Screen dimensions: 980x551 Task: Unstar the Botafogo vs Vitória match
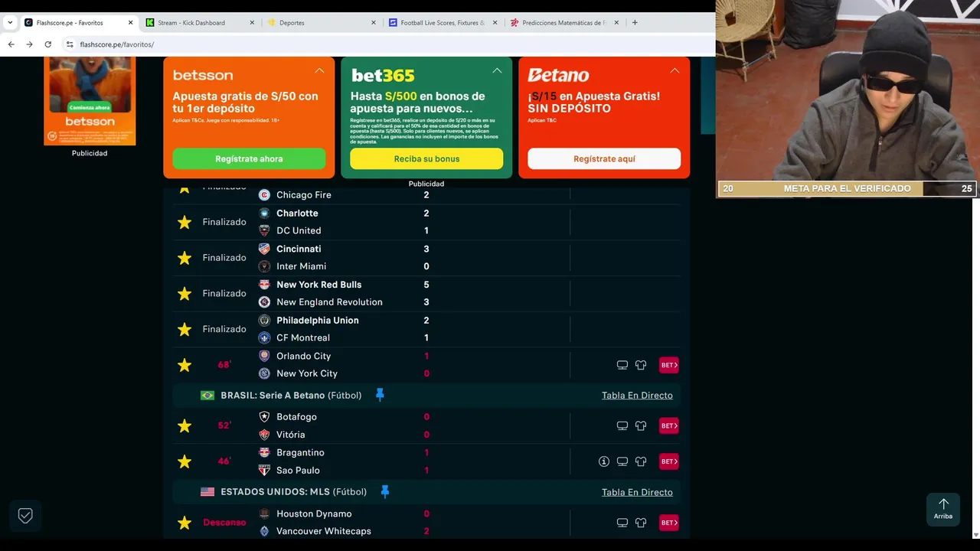pos(185,425)
